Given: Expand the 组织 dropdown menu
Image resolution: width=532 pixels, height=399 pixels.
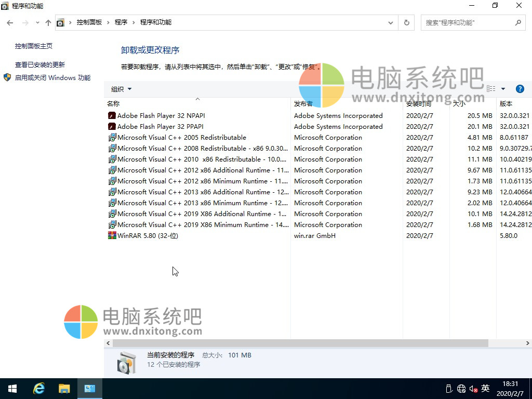Looking at the screenshot, I should pos(122,89).
